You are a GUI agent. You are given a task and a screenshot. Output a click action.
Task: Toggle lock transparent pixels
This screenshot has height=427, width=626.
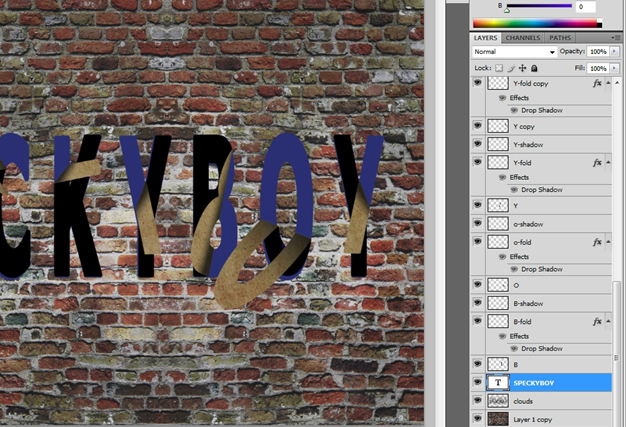[x=499, y=68]
